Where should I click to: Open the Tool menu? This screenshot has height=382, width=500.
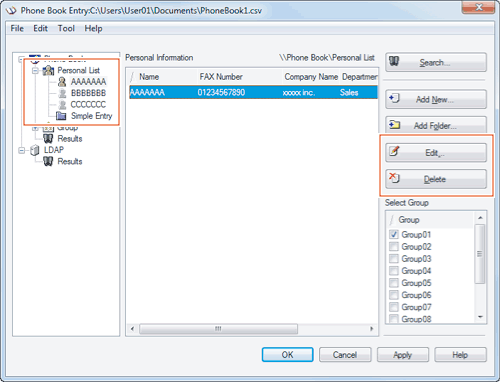pos(66,29)
